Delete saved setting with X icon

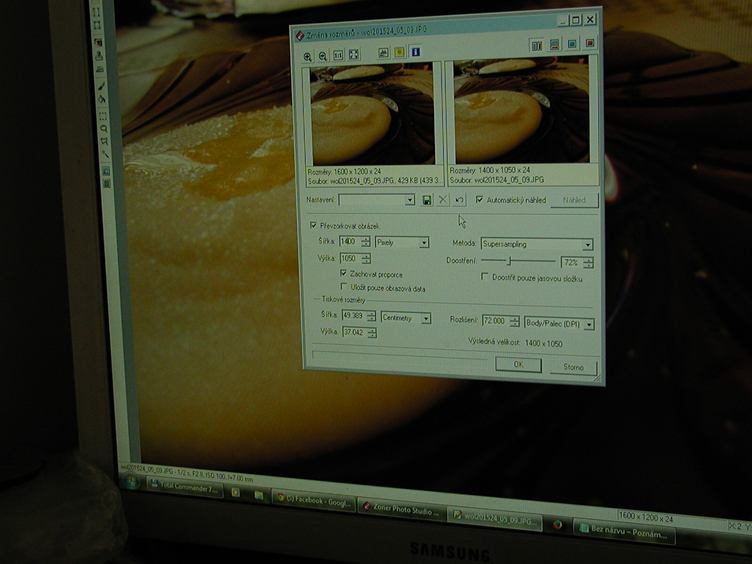pyautogui.click(x=443, y=200)
